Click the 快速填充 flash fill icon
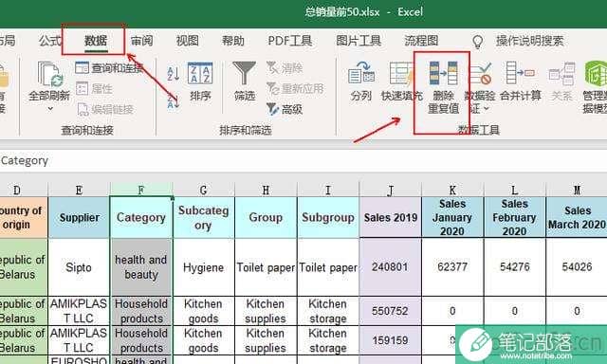This screenshot has width=607, height=364. [400, 74]
